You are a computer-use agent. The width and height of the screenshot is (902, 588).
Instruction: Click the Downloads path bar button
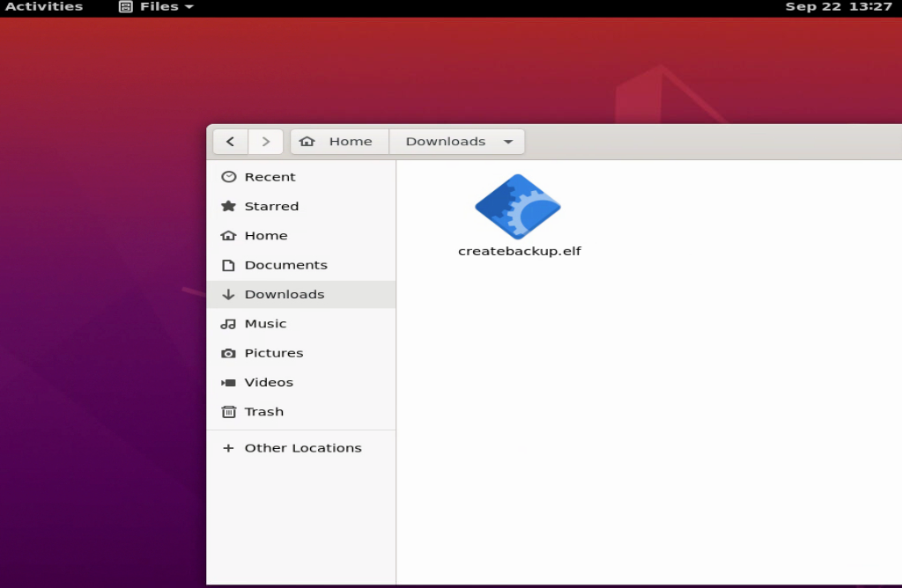point(446,142)
